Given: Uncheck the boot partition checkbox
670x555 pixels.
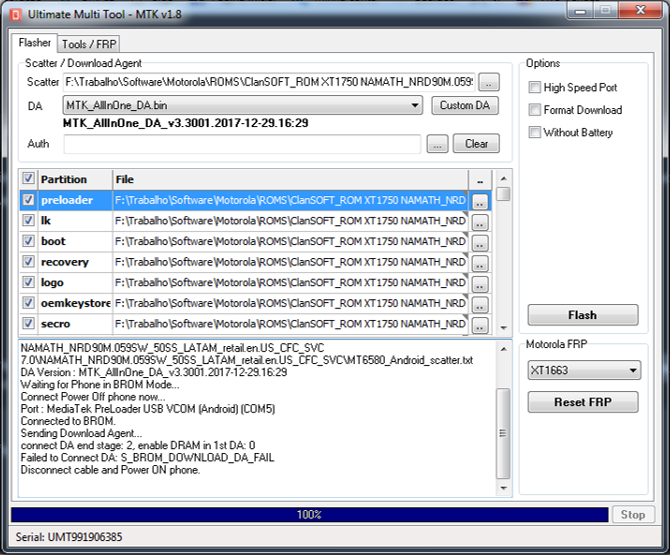Looking at the screenshot, I should click(x=28, y=241).
